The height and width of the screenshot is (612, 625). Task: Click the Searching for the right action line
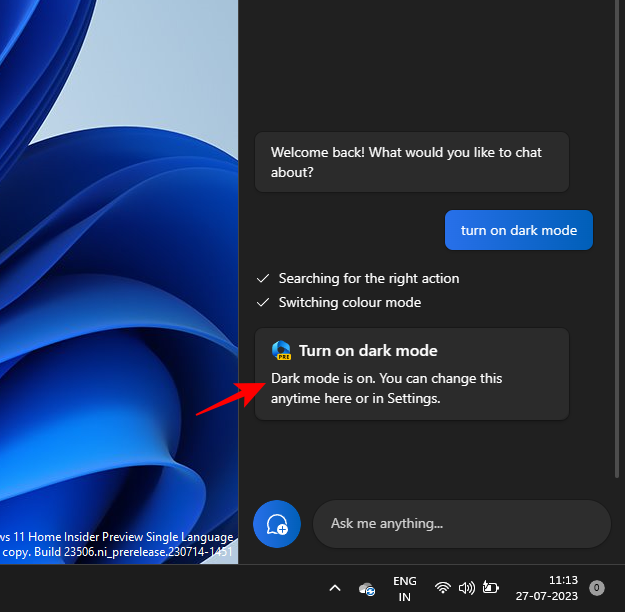369,279
